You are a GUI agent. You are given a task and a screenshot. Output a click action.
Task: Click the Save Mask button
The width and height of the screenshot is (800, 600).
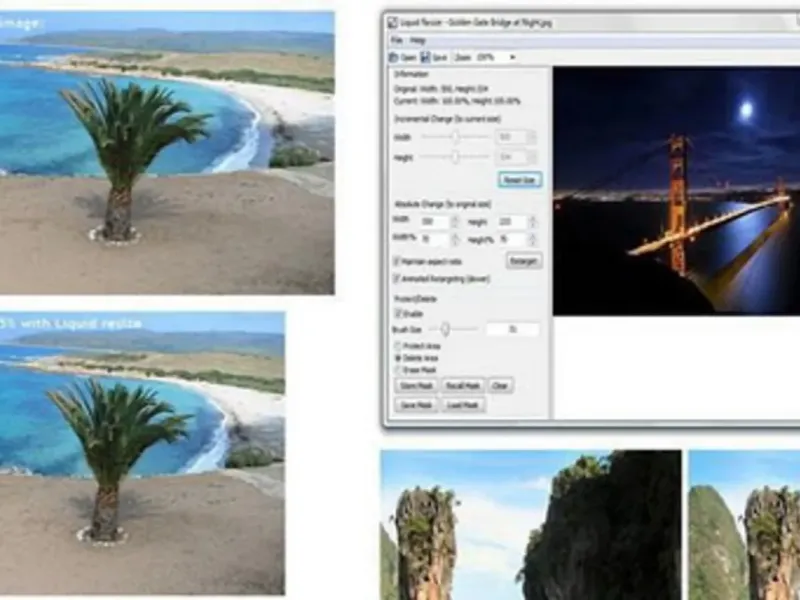pyautogui.click(x=416, y=405)
